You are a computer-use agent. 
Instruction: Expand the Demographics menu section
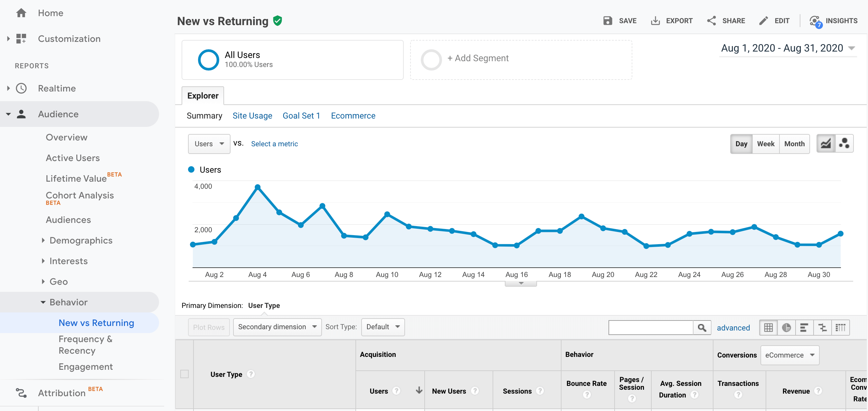(80, 240)
